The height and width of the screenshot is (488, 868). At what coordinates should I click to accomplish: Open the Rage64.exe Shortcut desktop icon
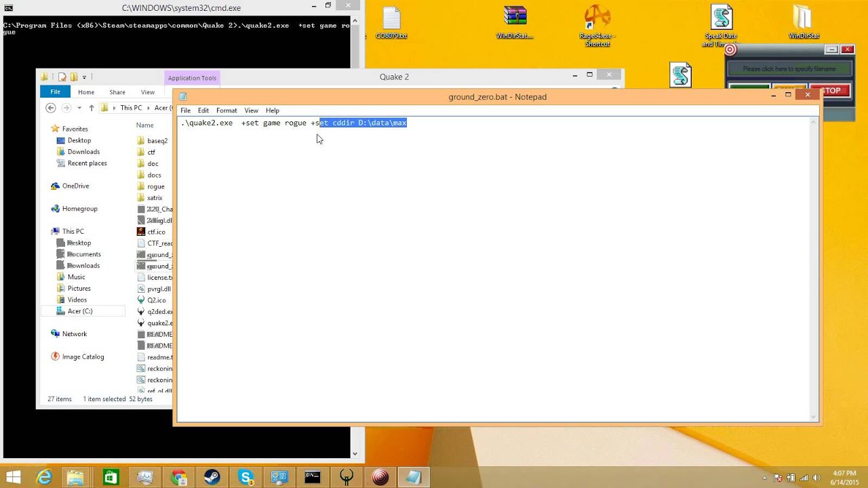point(597,26)
